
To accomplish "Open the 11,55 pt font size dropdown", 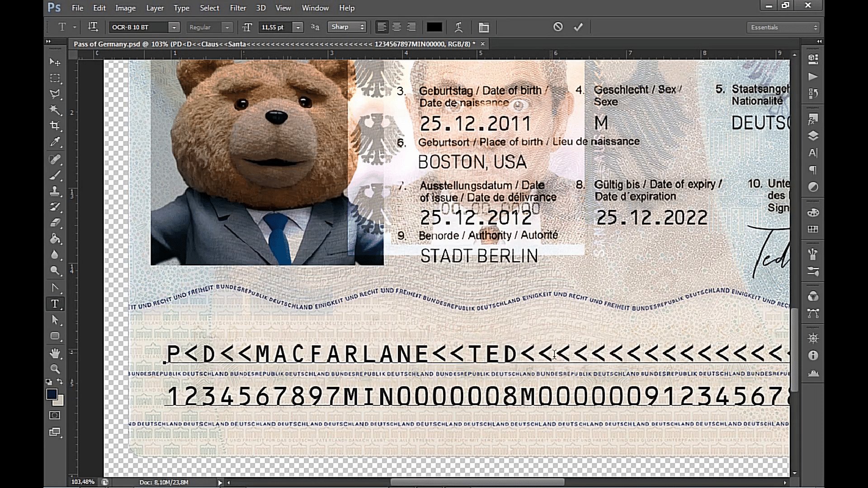I will [x=298, y=28].
